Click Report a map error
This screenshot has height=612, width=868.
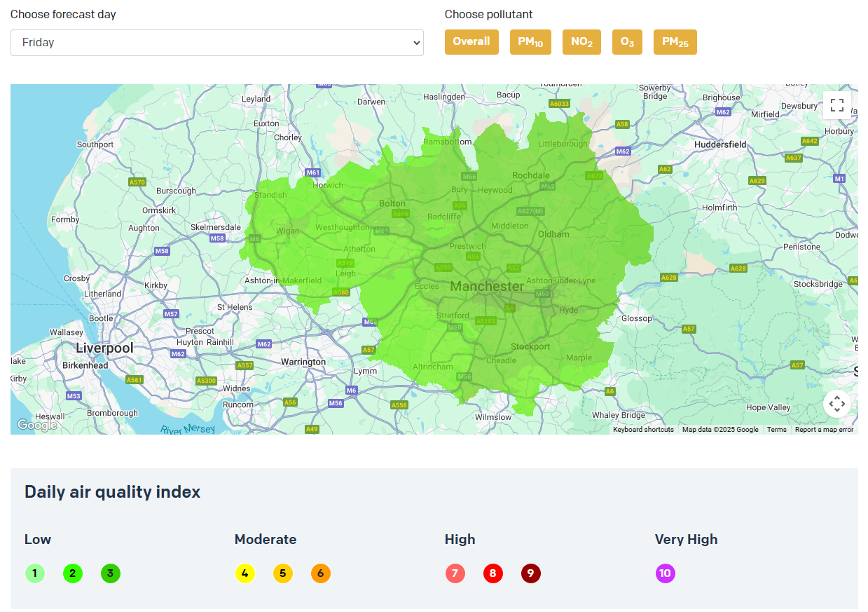click(x=824, y=429)
